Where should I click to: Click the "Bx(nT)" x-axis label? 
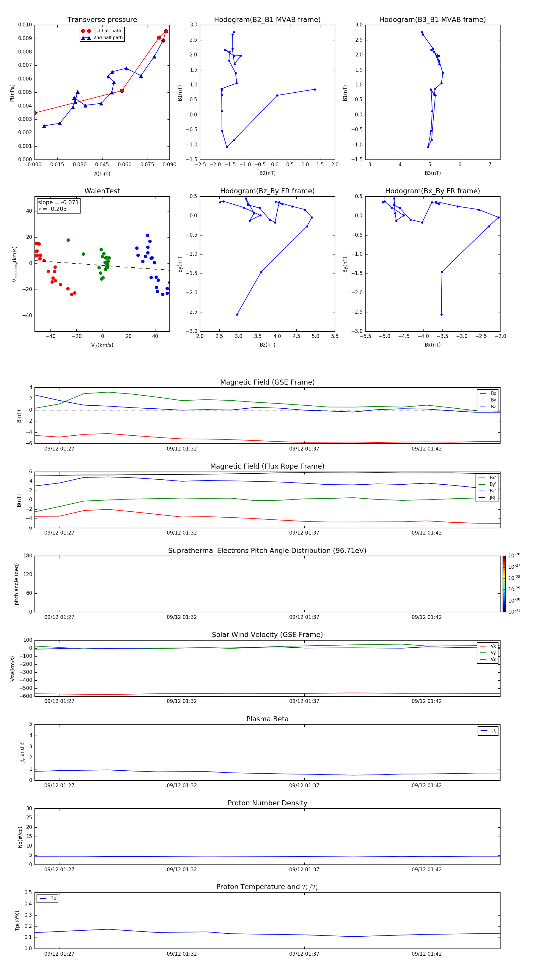tap(432, 345)
